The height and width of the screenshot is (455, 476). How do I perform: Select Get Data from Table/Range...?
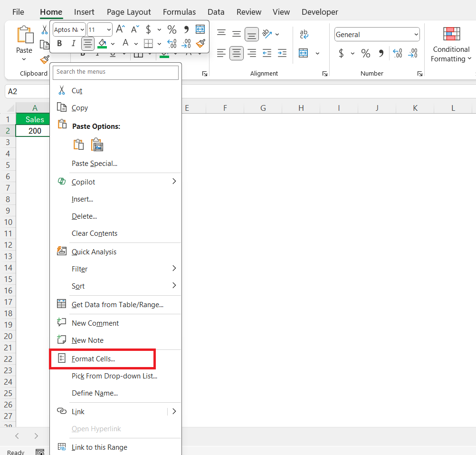click(115, 305)
